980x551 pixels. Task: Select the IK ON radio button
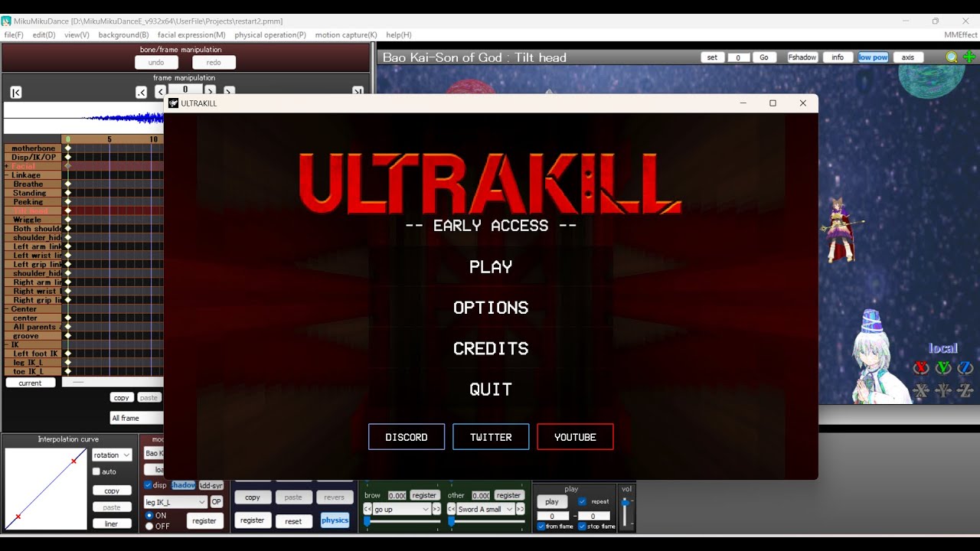(149, 516)
